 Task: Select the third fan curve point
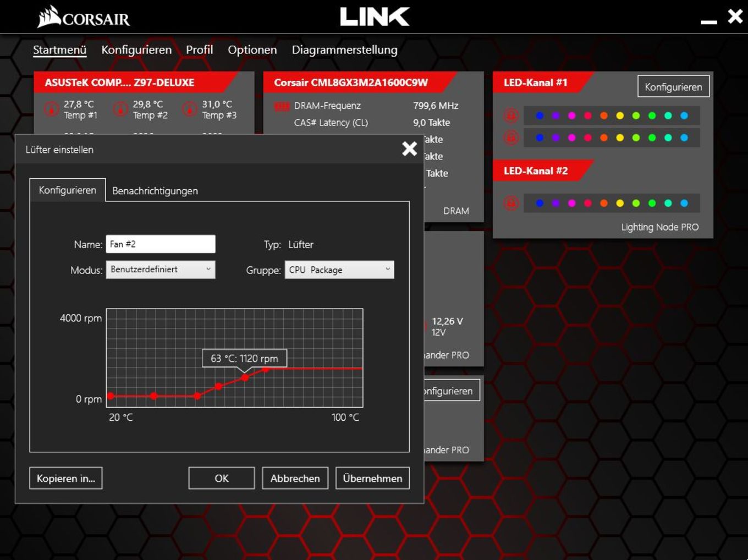click(197, 396)
